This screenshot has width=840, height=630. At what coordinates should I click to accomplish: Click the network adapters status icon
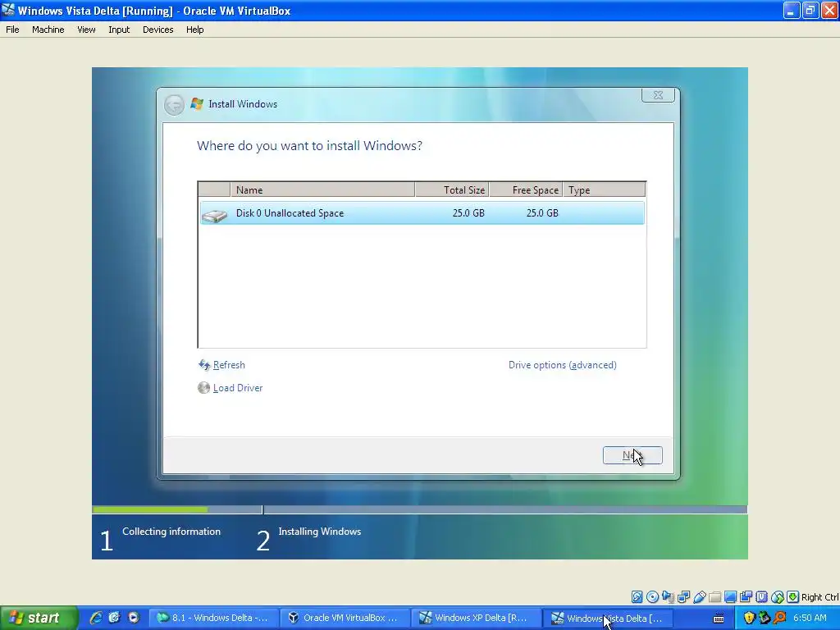coord(683,597)
